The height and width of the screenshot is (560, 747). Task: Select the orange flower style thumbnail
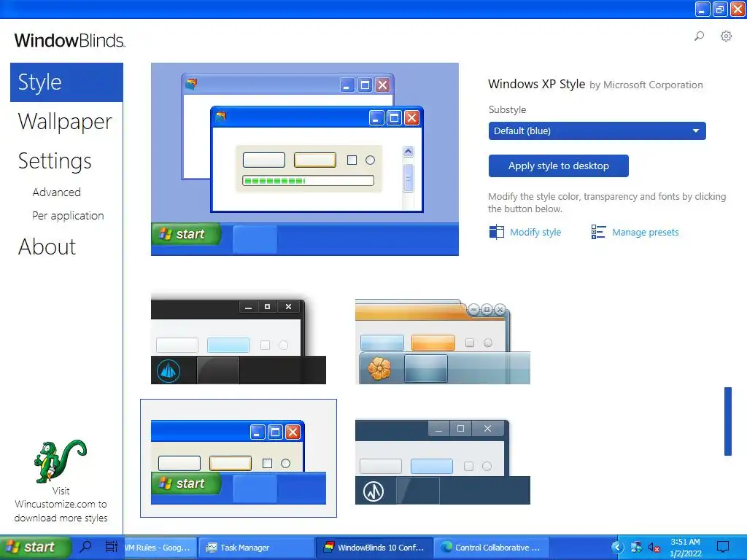click(x=443, y=341)
